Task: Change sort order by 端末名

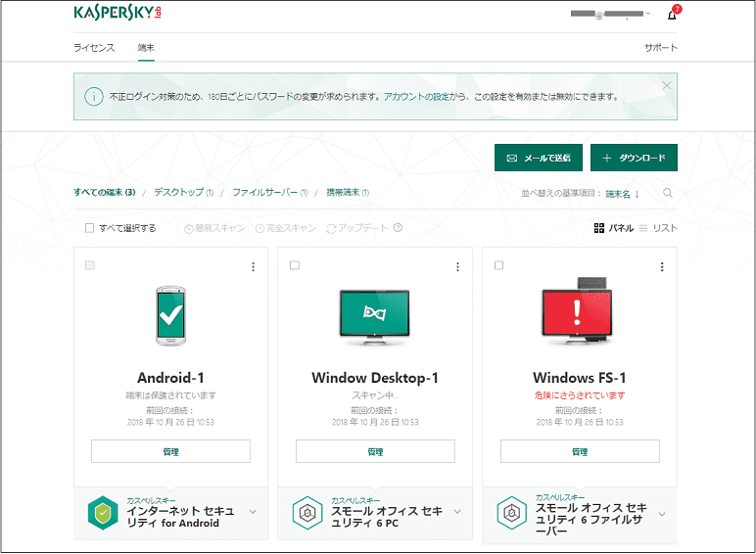Action: (x=622, y=194)
